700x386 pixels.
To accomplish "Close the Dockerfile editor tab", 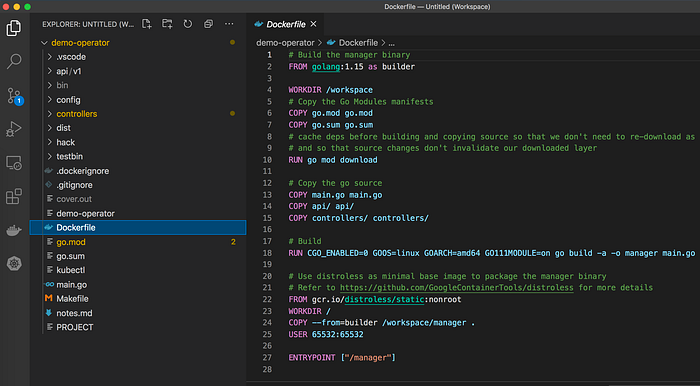I will (313, 24).
